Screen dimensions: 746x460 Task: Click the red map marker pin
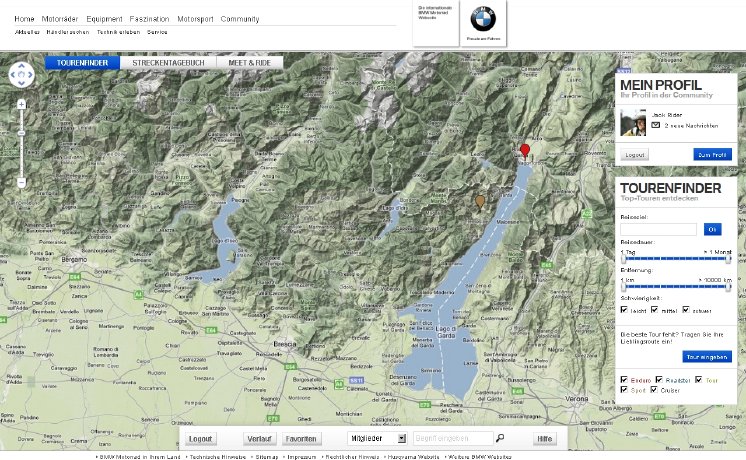[525, 150]
